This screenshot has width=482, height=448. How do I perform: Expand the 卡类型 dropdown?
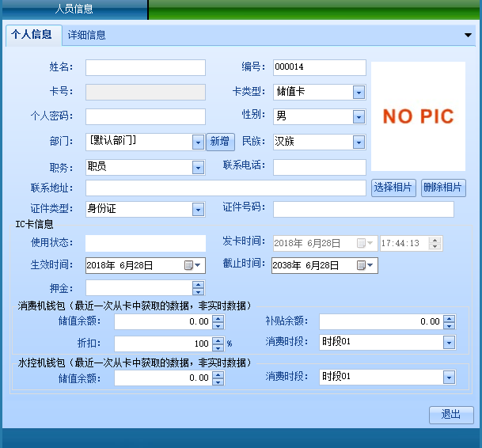[x=359, y=93]
